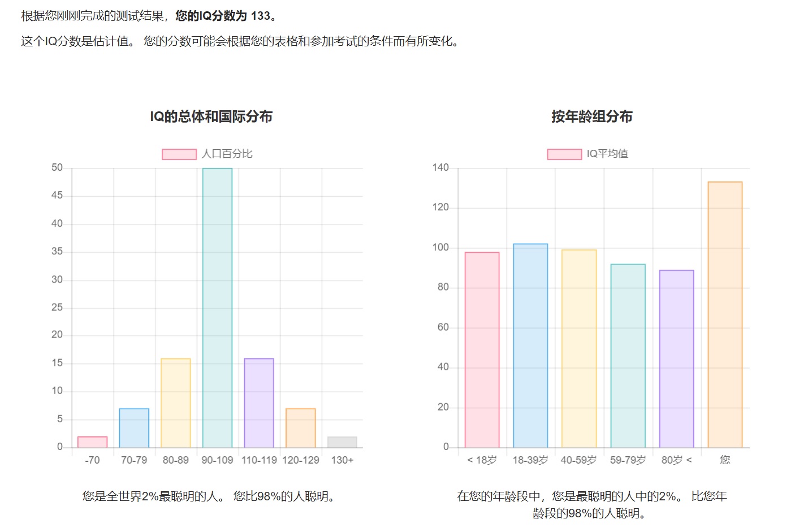The image size is (795, 532).
Task: Click the 您 axis label
Action: pos(725,460)
